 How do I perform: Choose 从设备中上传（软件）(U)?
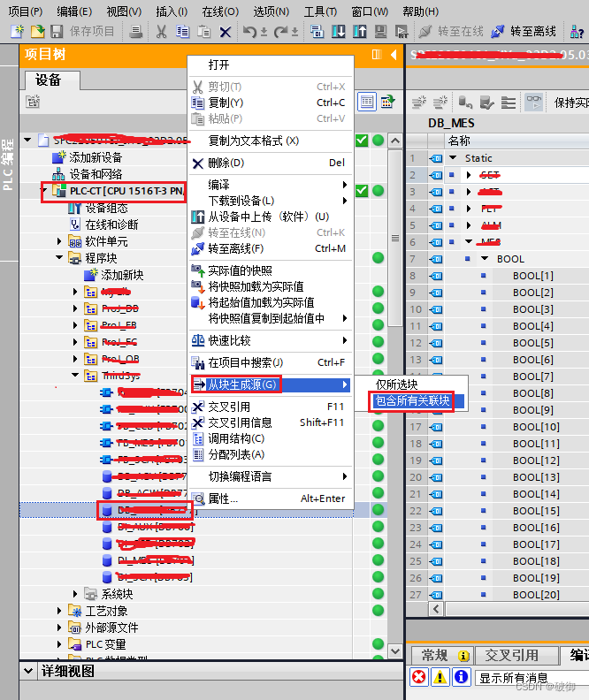pos(271,217)
